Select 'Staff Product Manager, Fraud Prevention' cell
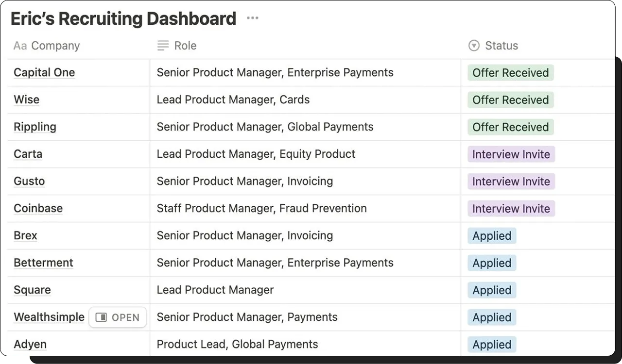This screenshot has height=364, width=622. coord(305,209)
